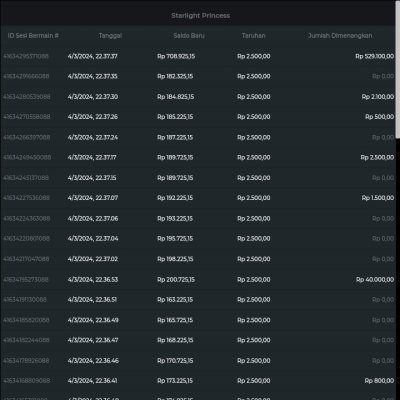The height and width of the screenshot is (400, 400).
Task: Select the date 4/3/2024, 22.37.04
Action: tap(93, 239)
